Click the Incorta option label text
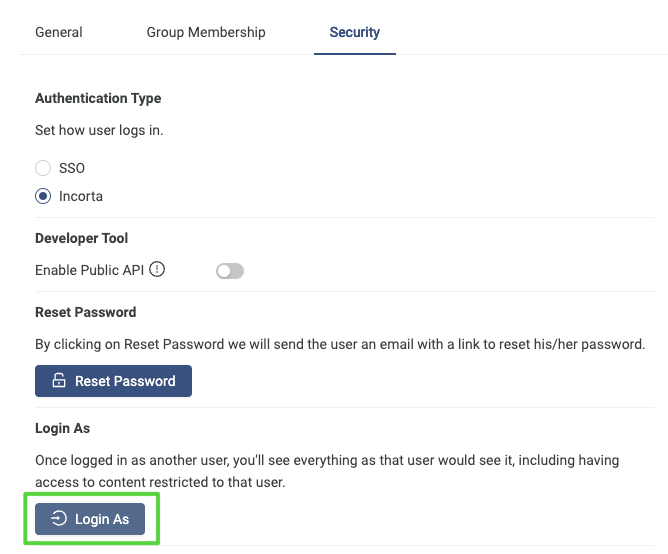Screen dimensions: 668x554 coord(81,196)
